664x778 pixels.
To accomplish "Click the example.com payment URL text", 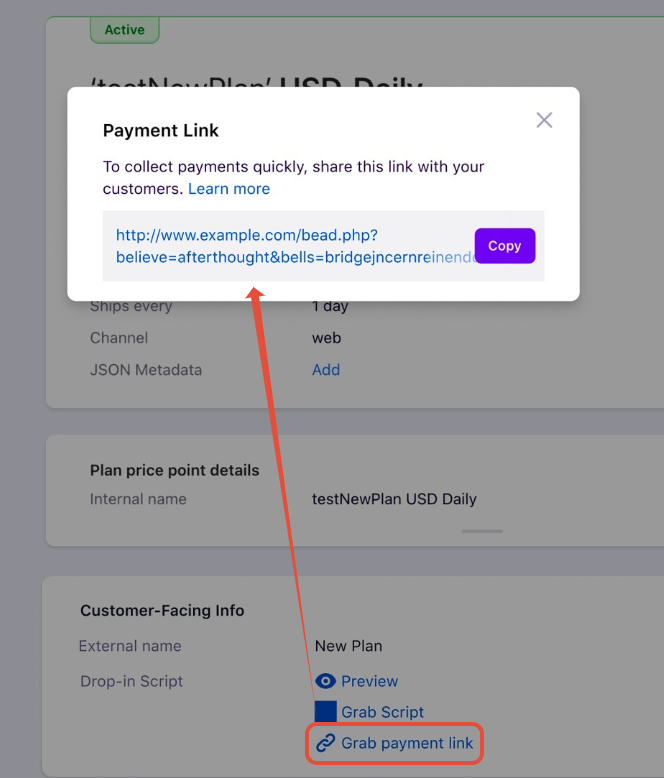I will [295, 246].
